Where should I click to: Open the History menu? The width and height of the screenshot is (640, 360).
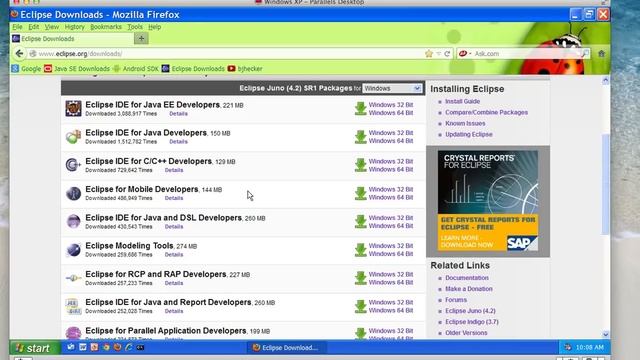74,27
